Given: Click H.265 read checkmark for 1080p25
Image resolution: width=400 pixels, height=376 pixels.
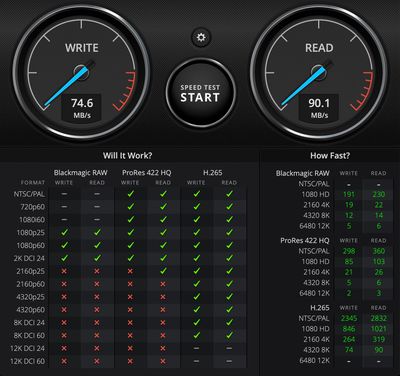Looking at the screenshot, I should 229,232.
